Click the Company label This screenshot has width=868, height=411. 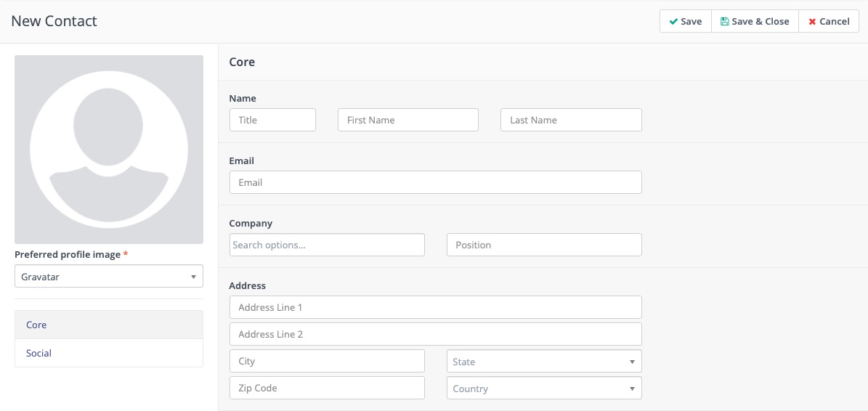pos(251,224)
